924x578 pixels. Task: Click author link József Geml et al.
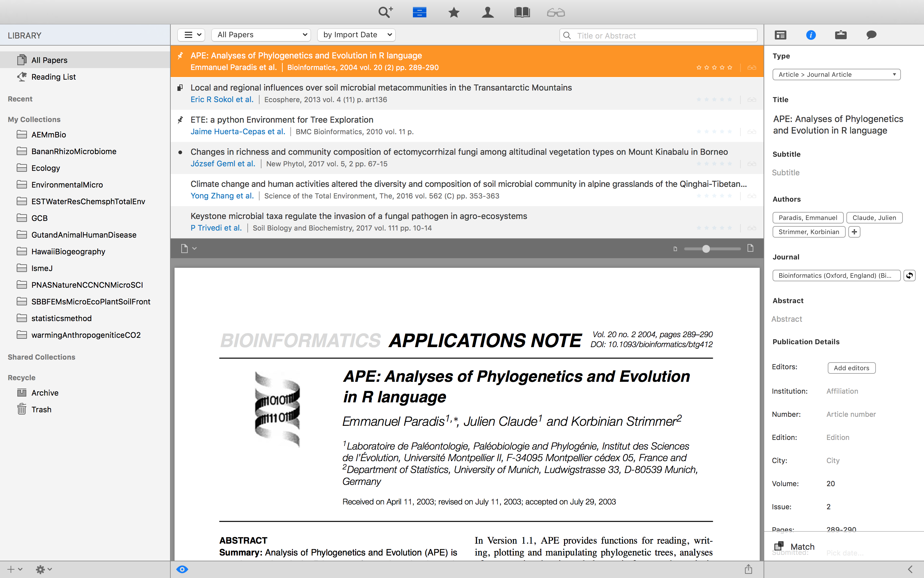pos(223,164)
